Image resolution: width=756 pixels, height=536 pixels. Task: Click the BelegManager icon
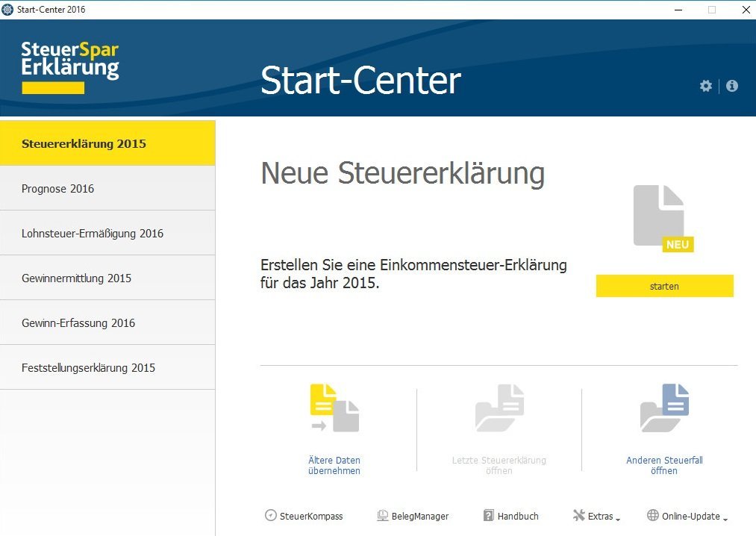382,516
